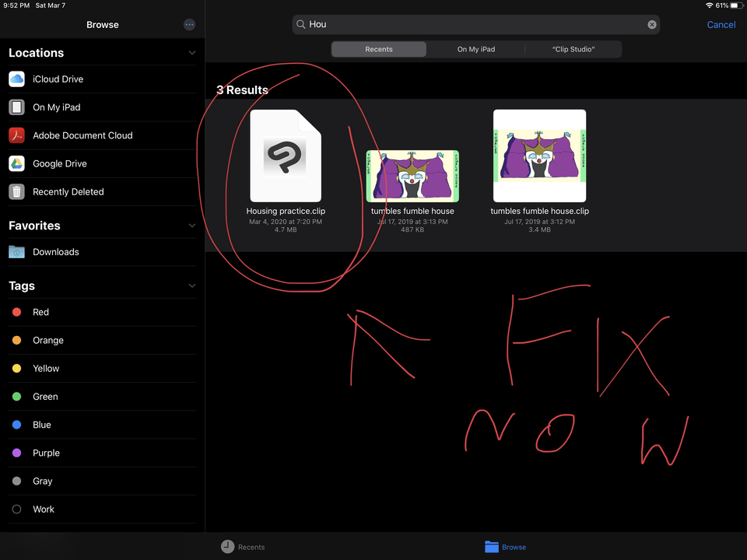747x560 pixels.
Task: Collapse the Favorites section
Action: point(192,226)
